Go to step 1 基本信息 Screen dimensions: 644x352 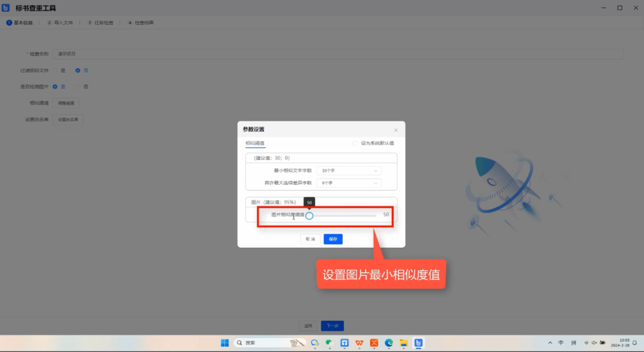click(20, 23)
